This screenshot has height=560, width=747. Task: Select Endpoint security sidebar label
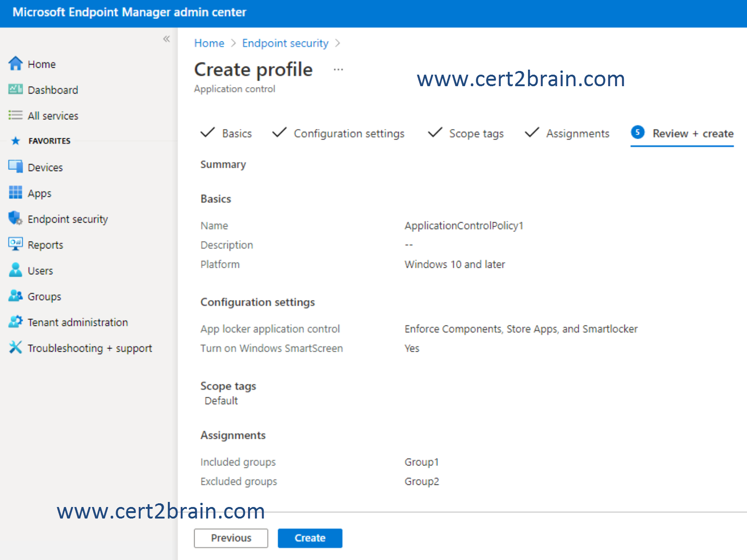68,219
